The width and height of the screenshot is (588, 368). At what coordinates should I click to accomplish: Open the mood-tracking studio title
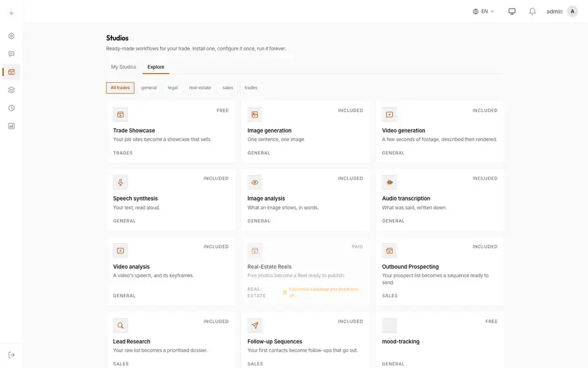click(x=401, y=342)
